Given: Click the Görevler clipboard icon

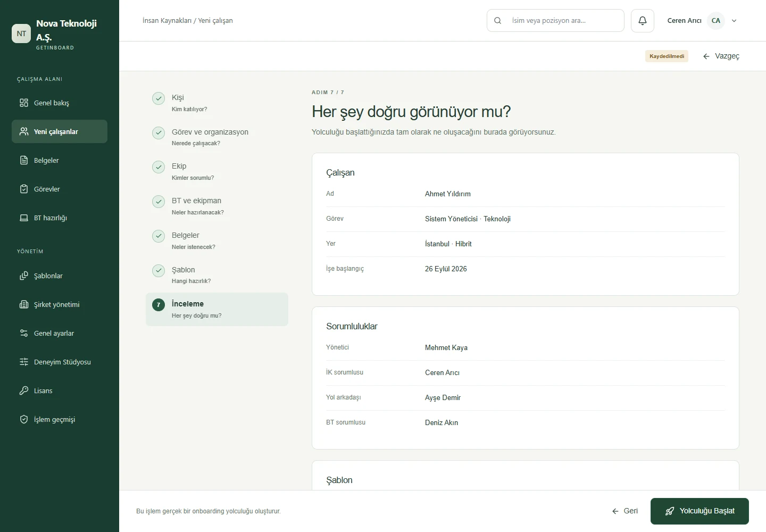Looking at the screenshot, I should (24, 189).
